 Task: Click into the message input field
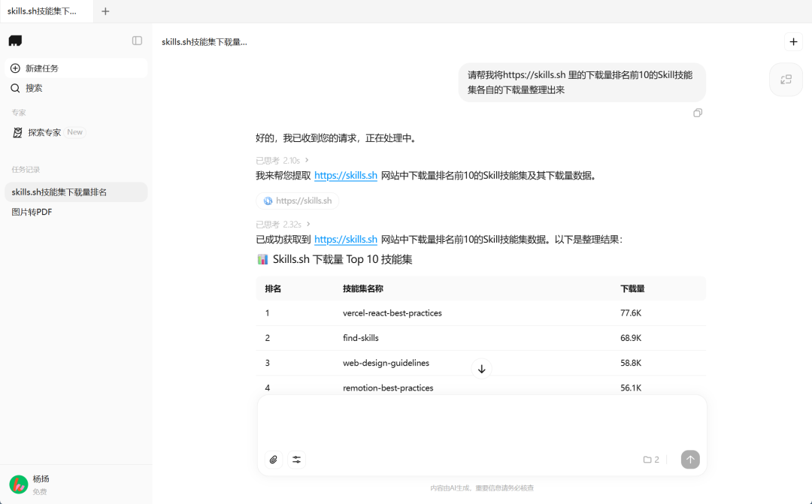click(481, 422)
